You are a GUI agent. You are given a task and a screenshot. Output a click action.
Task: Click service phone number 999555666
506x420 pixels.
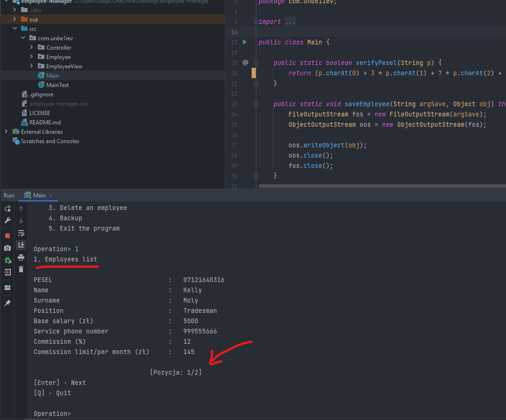point(200,331)
